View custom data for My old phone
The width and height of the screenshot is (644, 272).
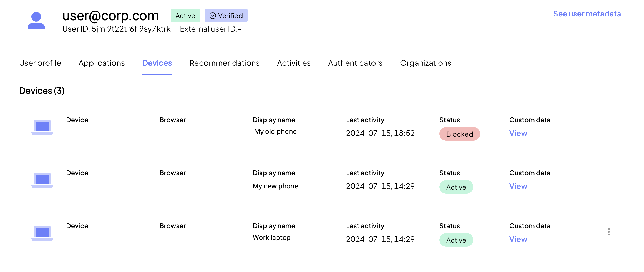[x=518, y=133]
